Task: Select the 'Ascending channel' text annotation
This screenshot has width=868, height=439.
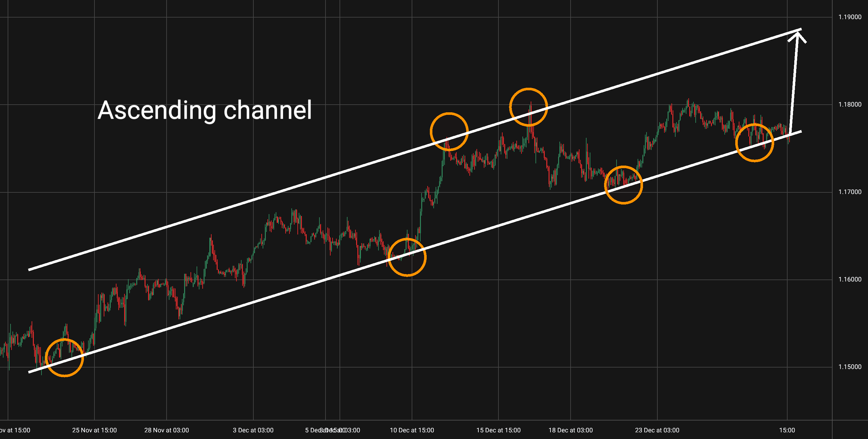Action: [x=205, y=110]
